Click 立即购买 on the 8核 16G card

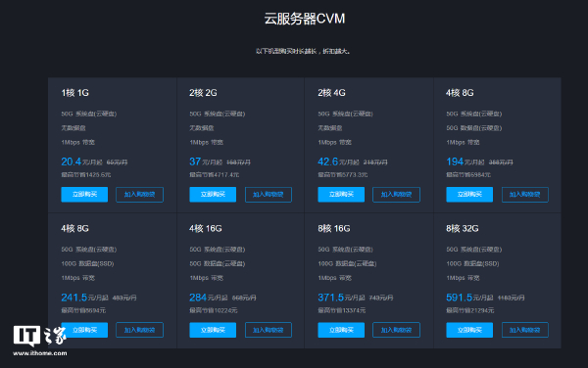[341, 330]
